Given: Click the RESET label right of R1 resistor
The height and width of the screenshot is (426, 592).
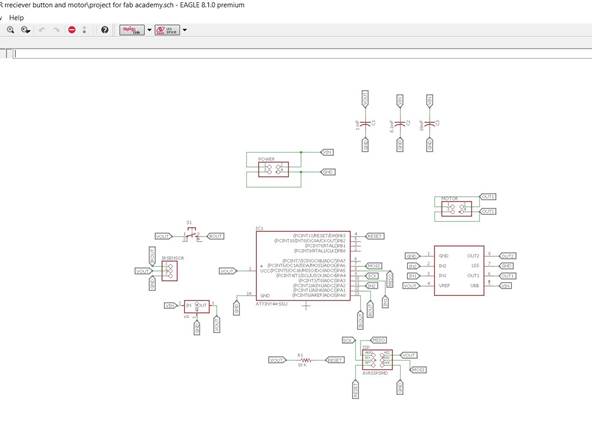Looking at the screenshot, I should click(335, 360).
